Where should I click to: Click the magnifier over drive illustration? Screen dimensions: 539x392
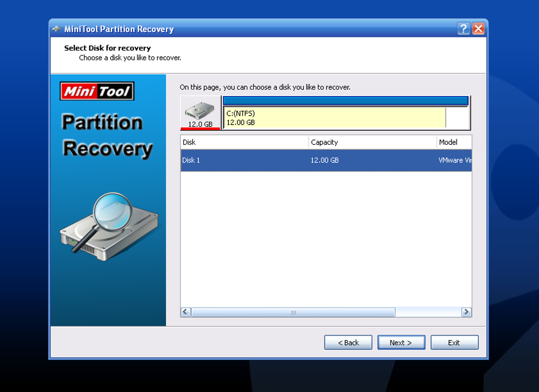pyautogui.click(x=109, y=227)
